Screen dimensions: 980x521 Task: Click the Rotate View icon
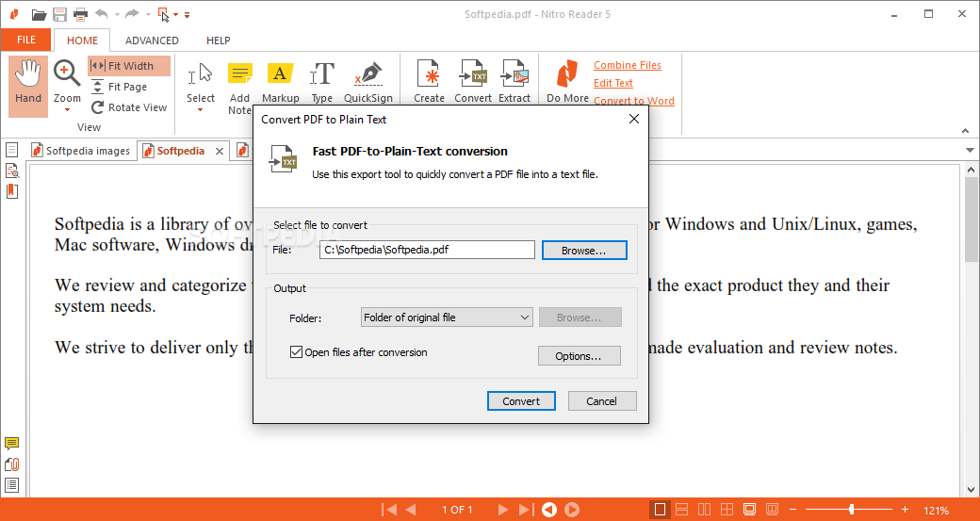129,107
